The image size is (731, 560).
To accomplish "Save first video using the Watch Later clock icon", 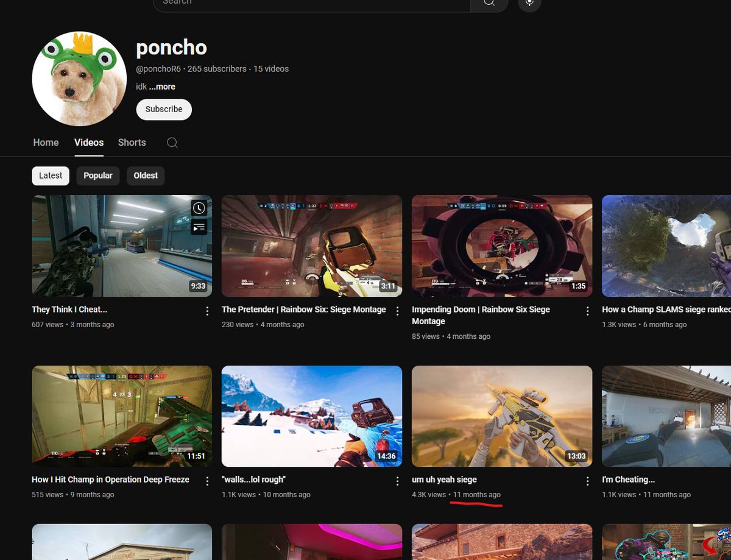I will pyautogui.click(x=199, y=208).
